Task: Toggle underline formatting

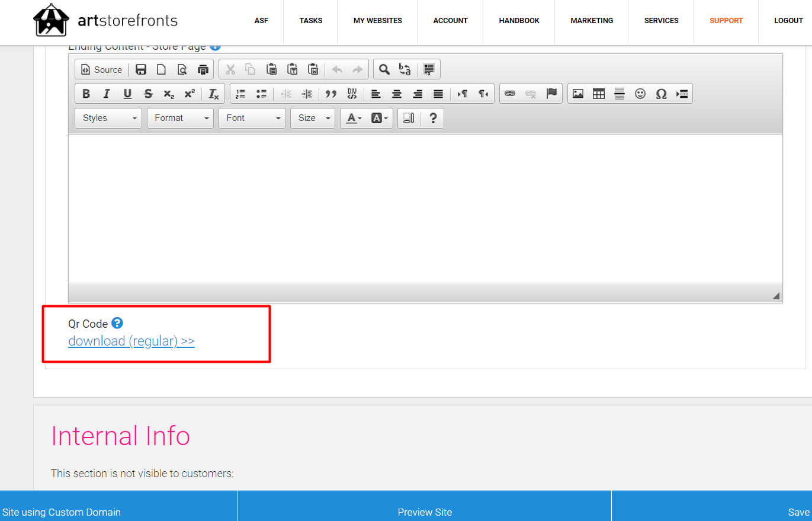Action: point(127,94)
